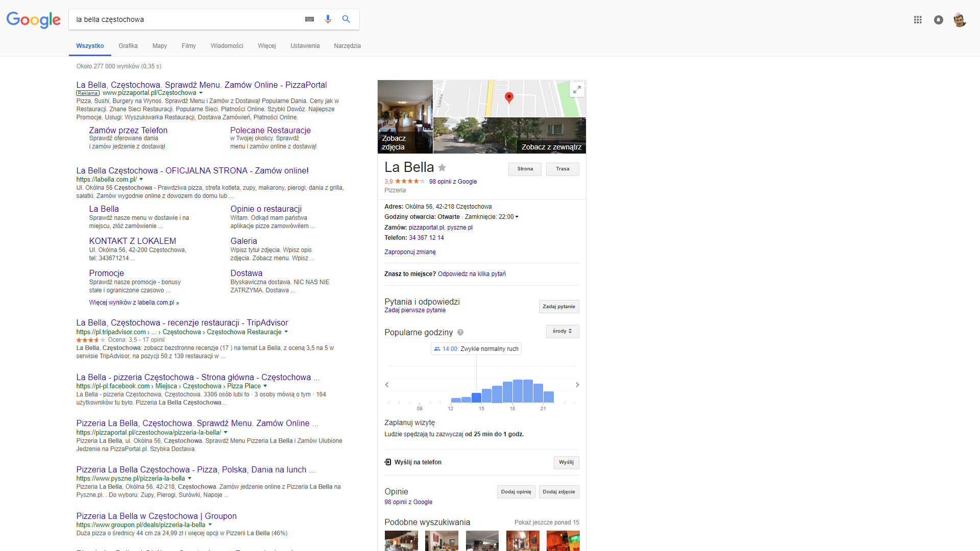Open pyszne.pl order link

pos(460,228)
